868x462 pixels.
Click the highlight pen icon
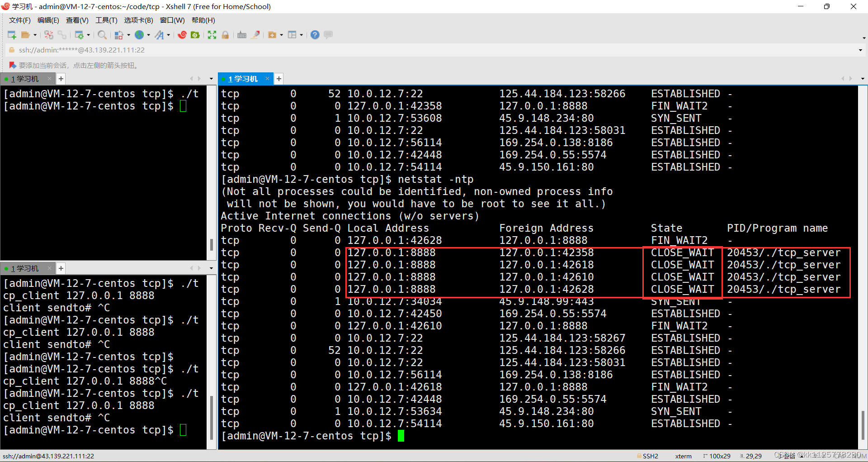[x=255, y=35]
